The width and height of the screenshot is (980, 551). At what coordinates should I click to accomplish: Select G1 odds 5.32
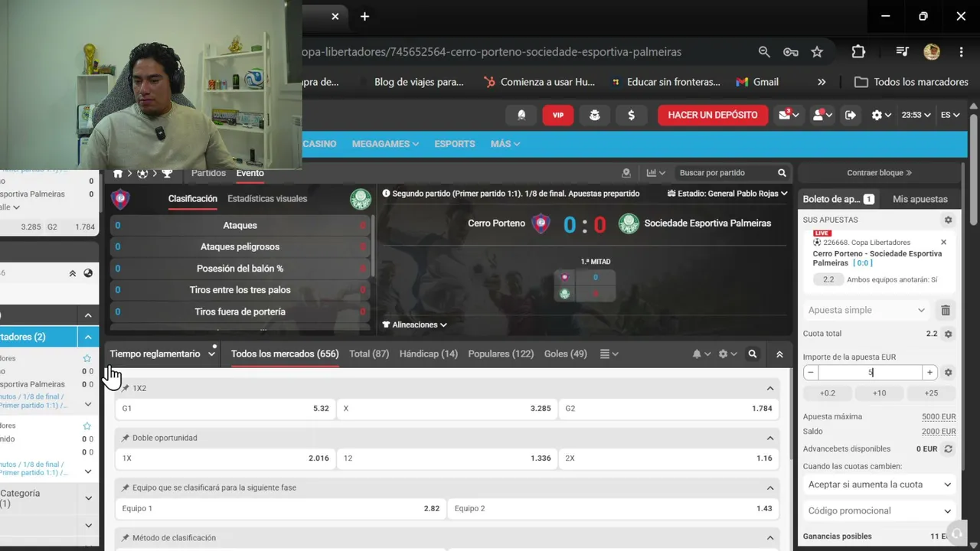click(225, 409)
